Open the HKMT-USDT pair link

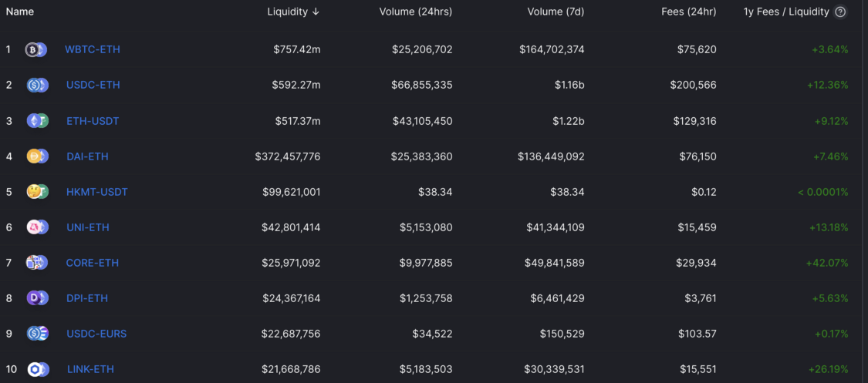(97, 192)
